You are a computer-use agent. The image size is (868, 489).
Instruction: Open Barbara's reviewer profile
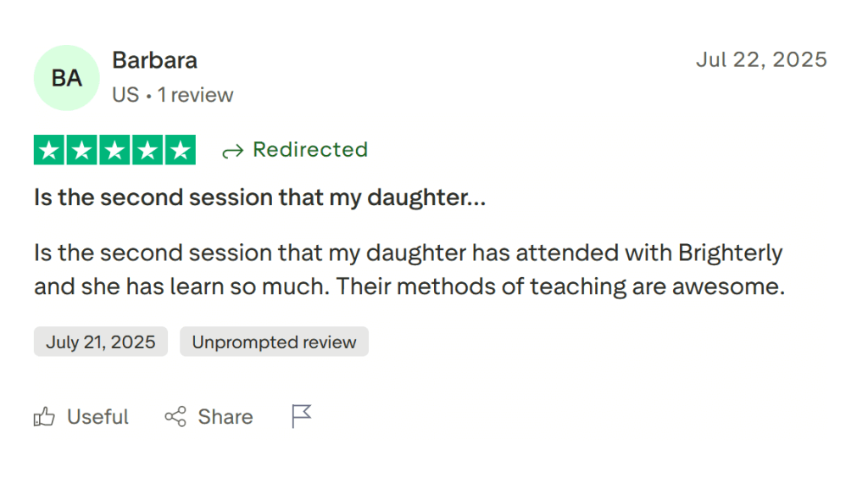pos(154,60)
